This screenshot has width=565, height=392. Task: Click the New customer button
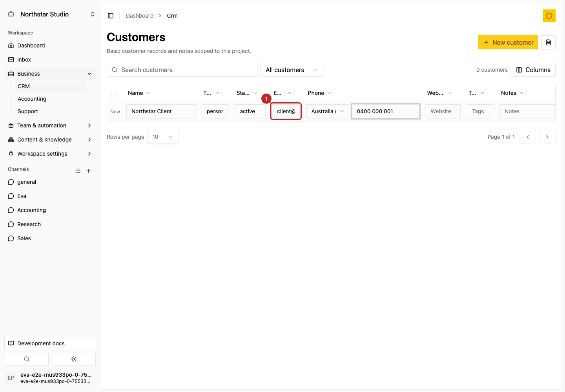[508, 42]
